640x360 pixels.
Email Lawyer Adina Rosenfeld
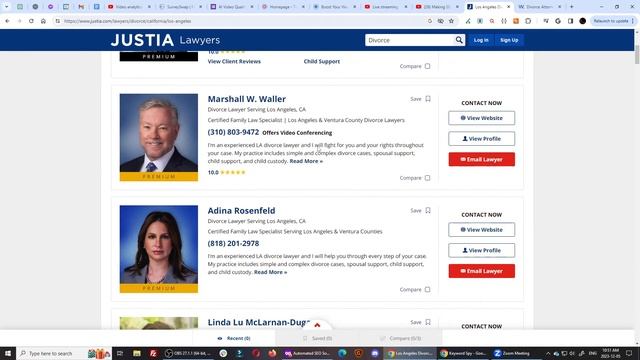[482, 271]
